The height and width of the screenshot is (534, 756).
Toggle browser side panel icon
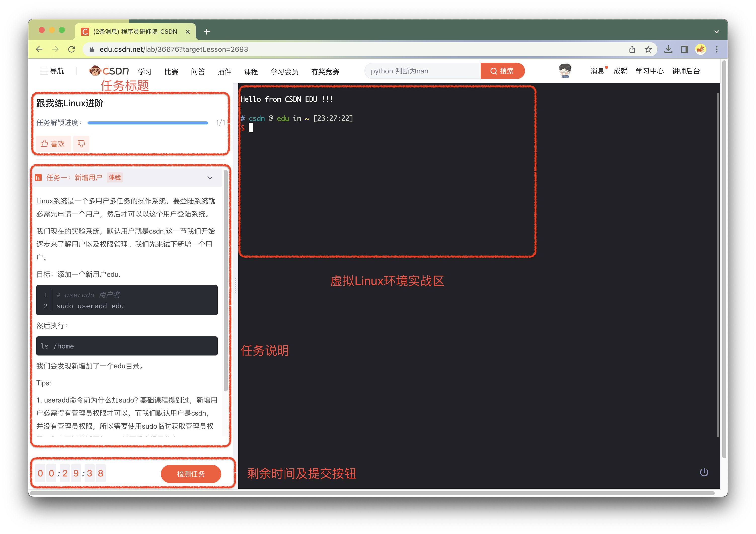(x=684, y=49)
